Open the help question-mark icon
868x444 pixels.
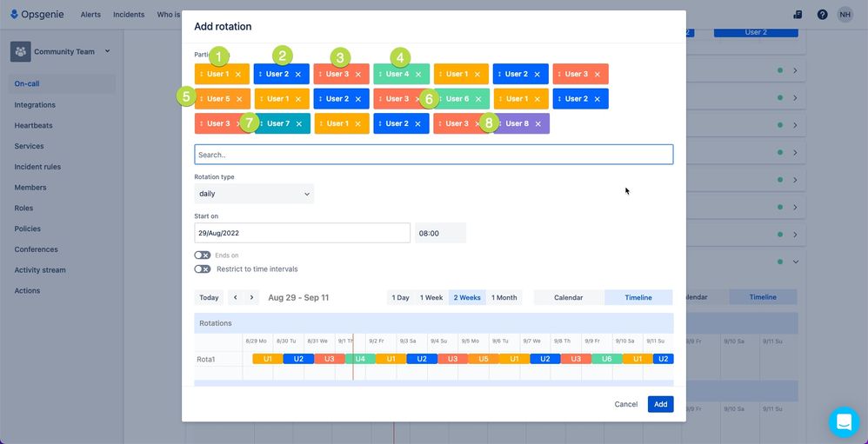click(x=822, y=15)
